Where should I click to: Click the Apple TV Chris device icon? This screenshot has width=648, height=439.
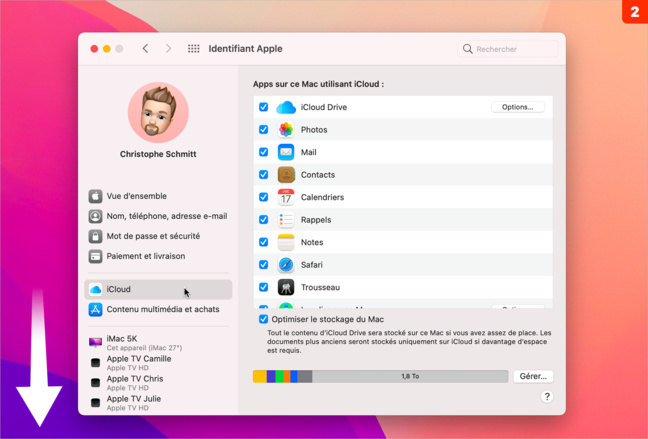(x=95, y=383)
